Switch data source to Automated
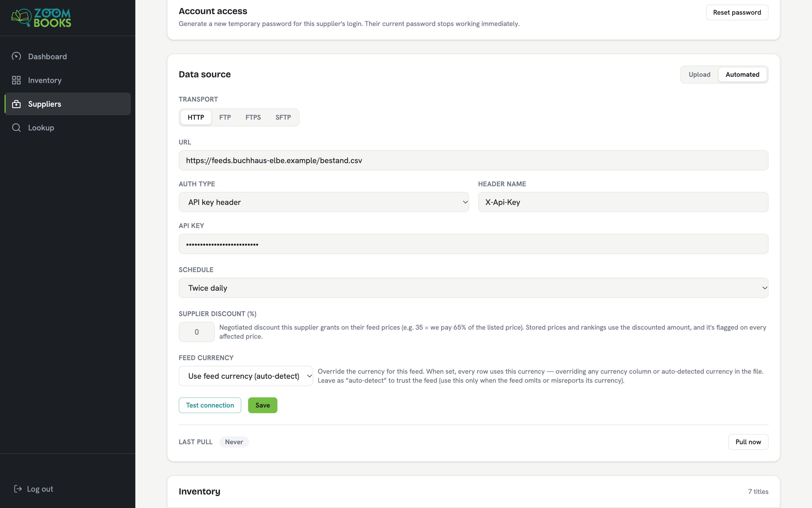This screenshot has width=812, height=508. (742, 75)
